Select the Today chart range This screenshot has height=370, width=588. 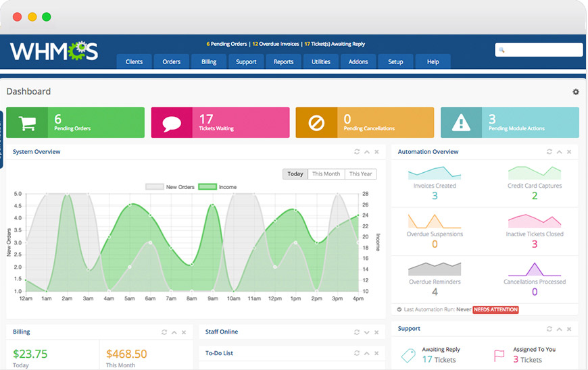tap(295, 174)
